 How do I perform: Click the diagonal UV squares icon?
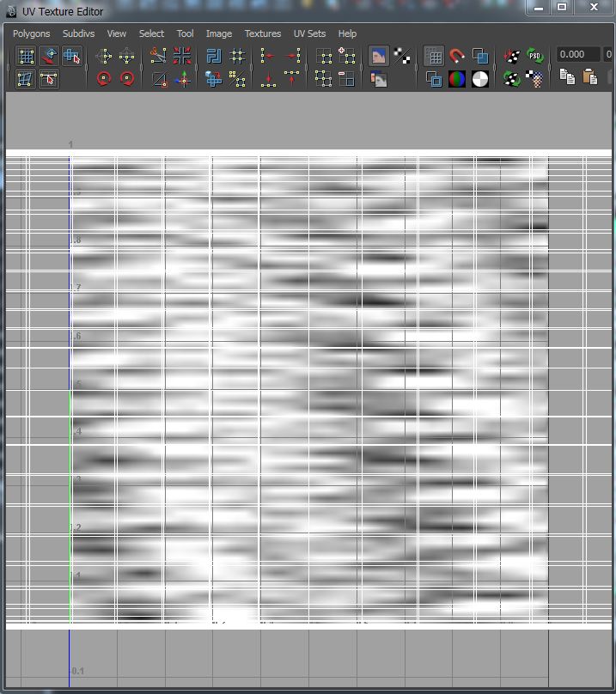(237, 79)
